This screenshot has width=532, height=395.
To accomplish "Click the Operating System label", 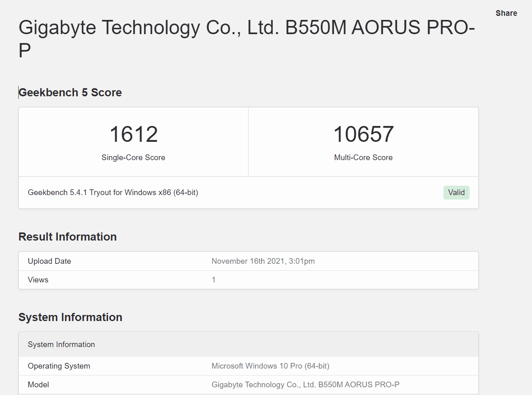I will pos(59,366).
